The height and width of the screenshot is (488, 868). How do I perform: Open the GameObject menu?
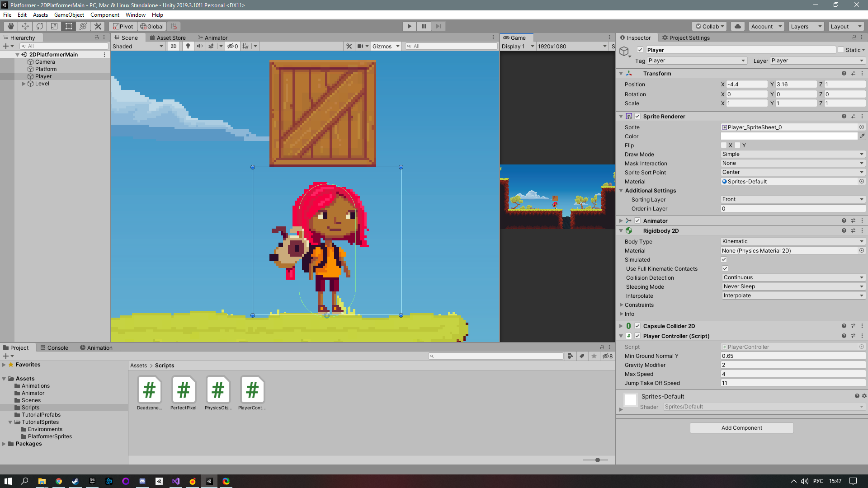pos(69,15)
